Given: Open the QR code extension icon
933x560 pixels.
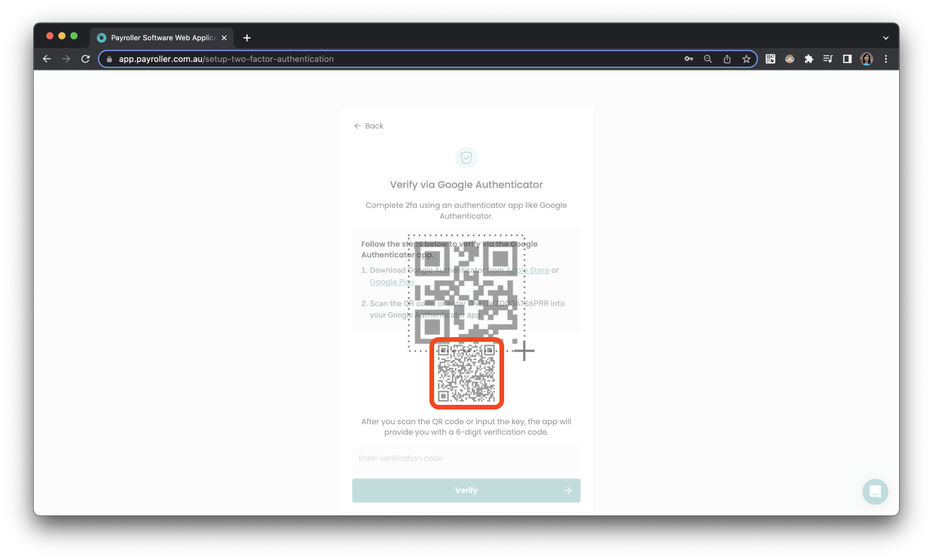Looking at the screenshot, I should [770, 59].
